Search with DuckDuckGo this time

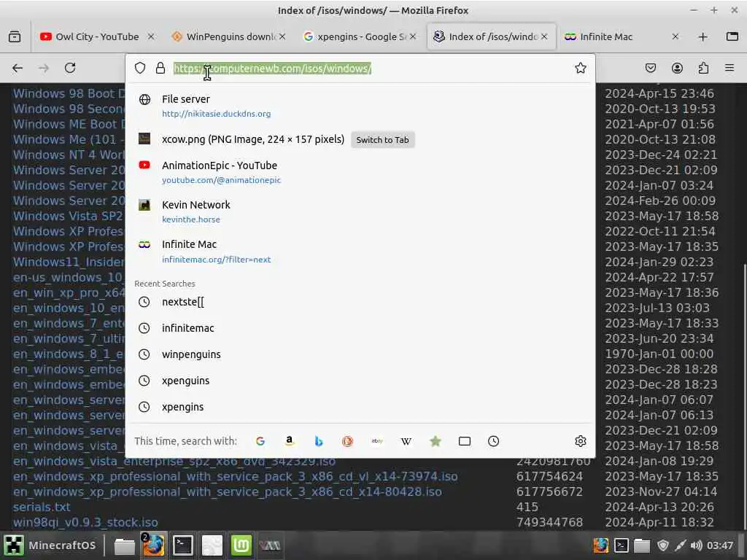click(x=347, y=441)
